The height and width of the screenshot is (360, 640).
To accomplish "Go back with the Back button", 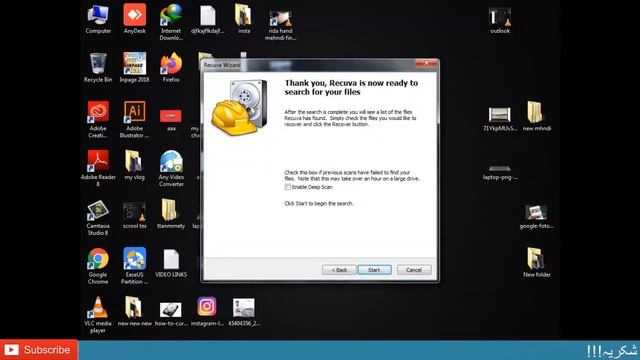I will [x=339, y=270].
